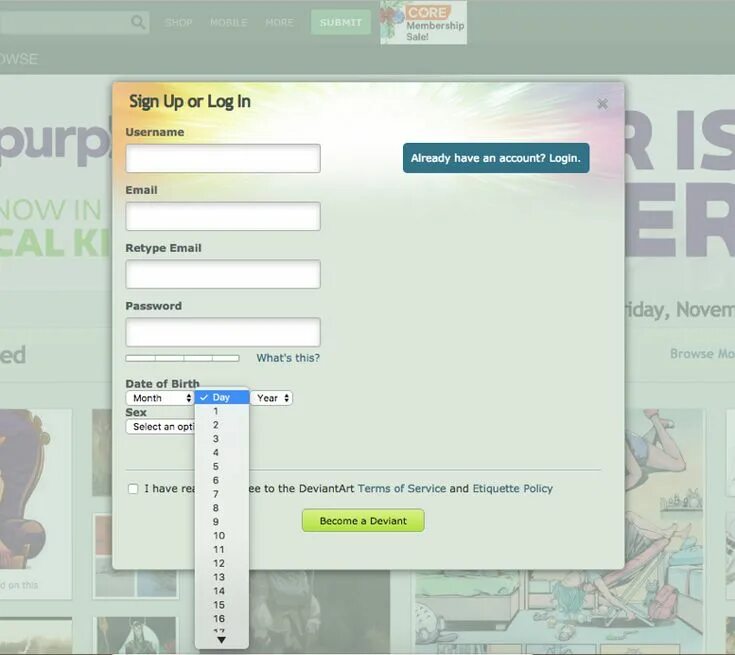
Task: Open the Terms of Service link
Action: tap(402, 489)
